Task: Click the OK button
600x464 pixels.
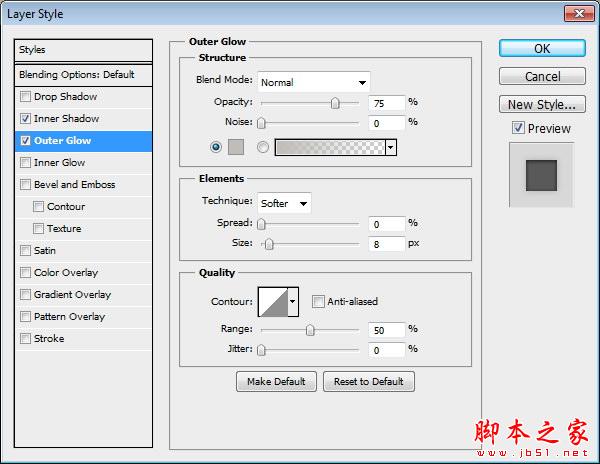Action: 542,49
